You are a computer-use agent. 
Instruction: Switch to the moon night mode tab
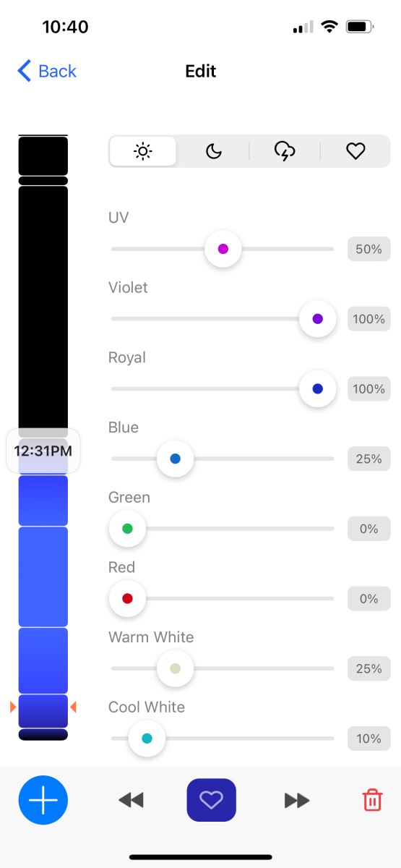214,151
